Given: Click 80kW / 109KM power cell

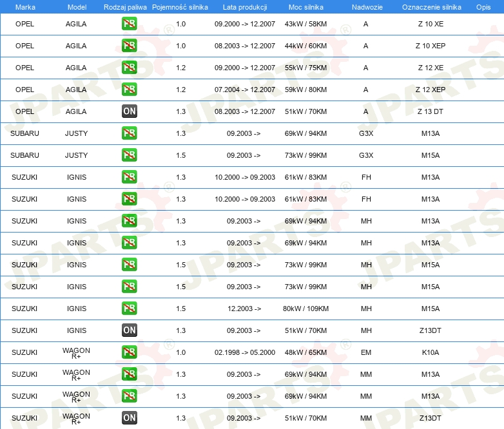Looking at the screenshot, I should click(305, 309).
